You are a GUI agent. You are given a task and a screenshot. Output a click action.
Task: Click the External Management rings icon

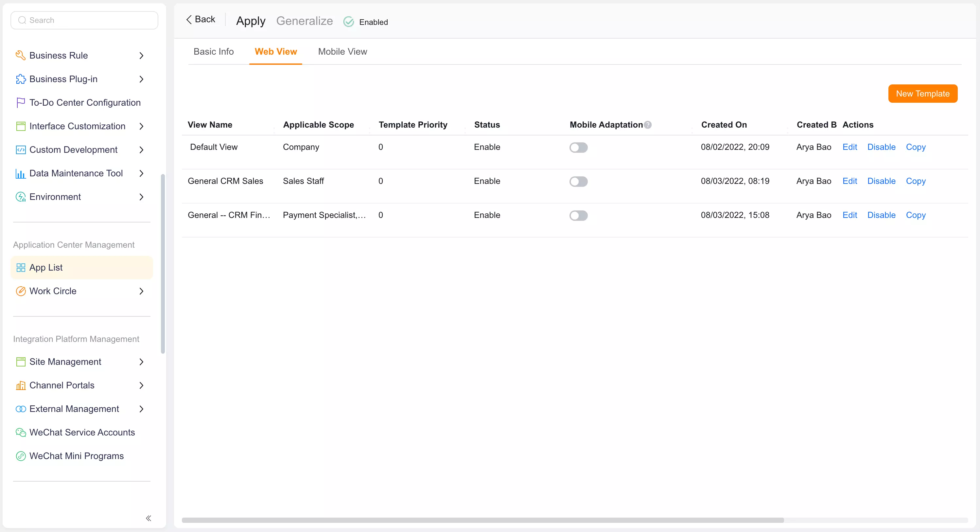[x=21, y=409]
